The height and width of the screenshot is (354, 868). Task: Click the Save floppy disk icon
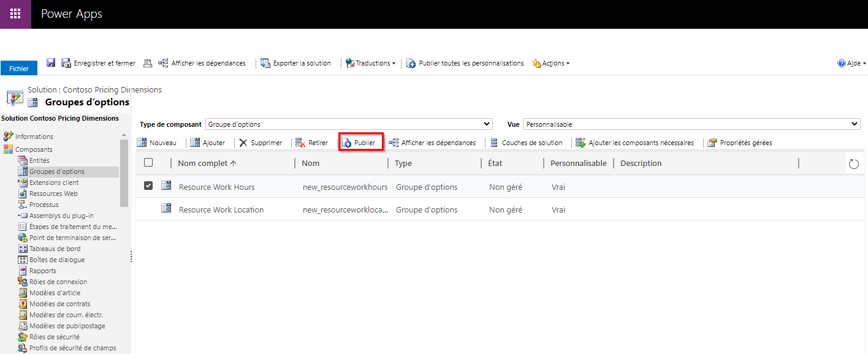[51, 63]
